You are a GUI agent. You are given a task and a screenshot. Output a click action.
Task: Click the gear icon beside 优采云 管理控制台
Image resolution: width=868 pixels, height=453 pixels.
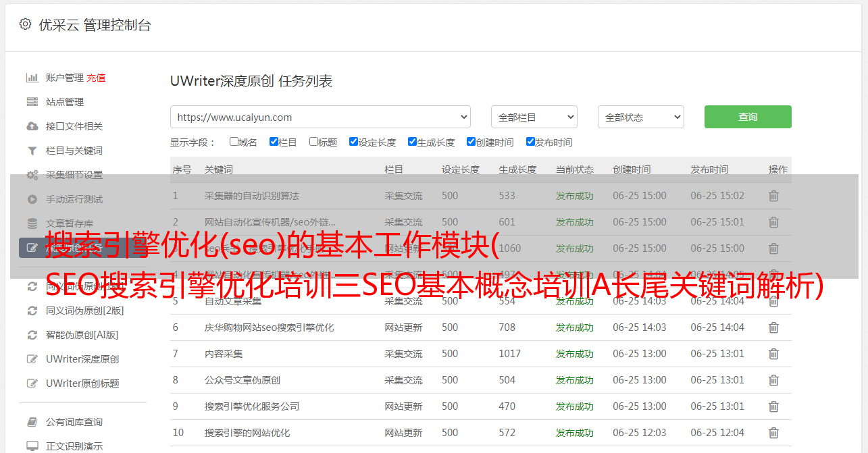tap(25, 24)
